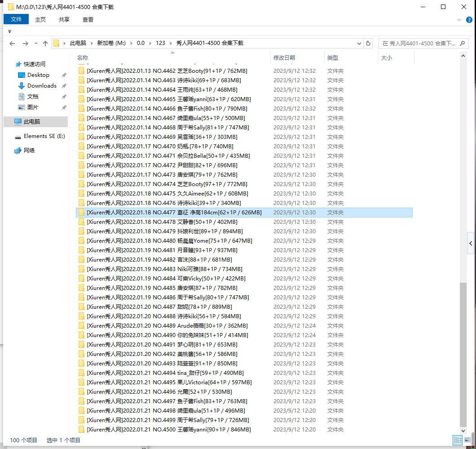
Task: Select 网络 in the navigation pane
Action: pyautogui.click(x=29, y=151)
